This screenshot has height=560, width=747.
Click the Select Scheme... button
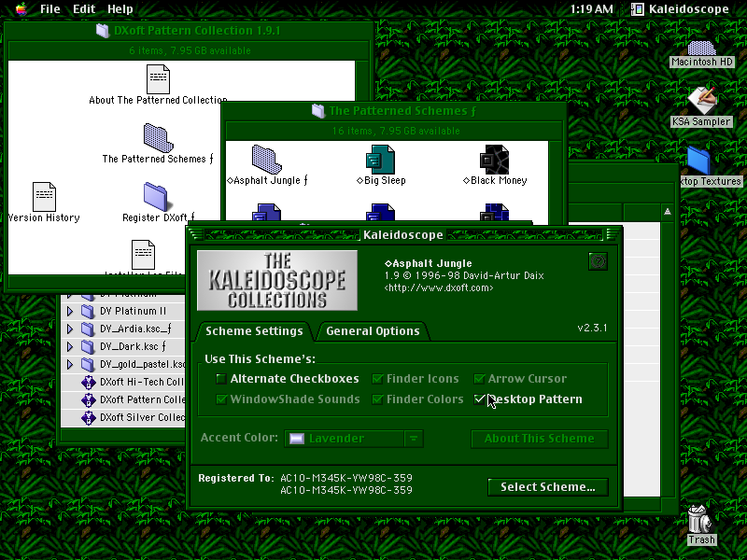pos(548,487)
